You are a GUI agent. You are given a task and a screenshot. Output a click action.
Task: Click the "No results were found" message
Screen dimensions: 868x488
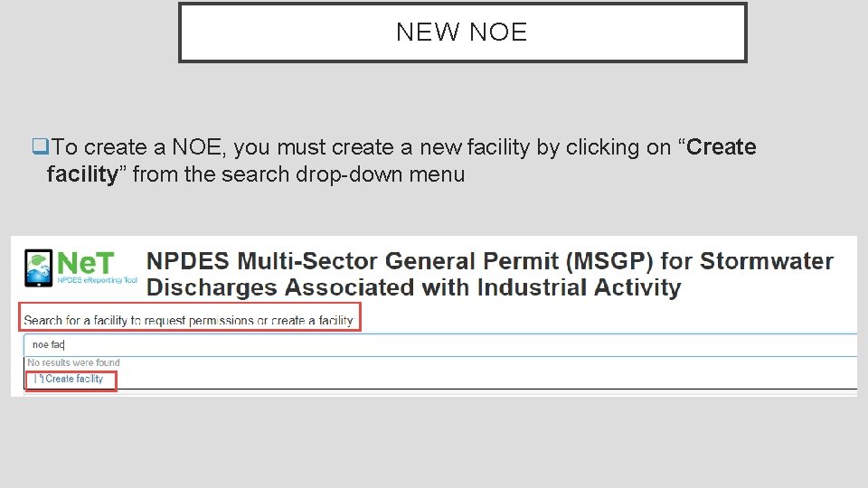pyautogui.click(x=73, y=363)
